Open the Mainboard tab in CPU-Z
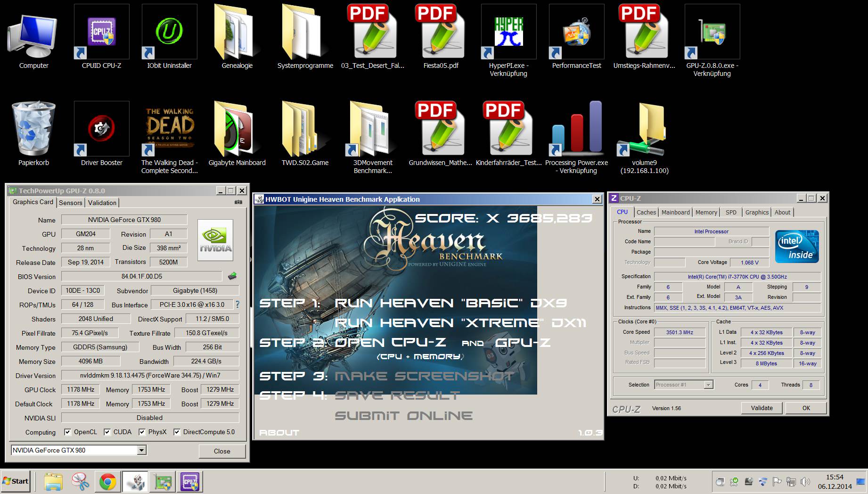868x494 pixels. point(675,213)
